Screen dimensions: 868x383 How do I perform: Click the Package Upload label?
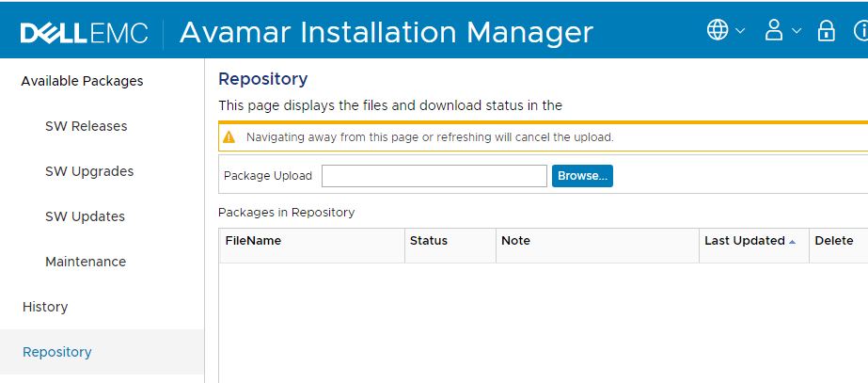click(268, 176)
